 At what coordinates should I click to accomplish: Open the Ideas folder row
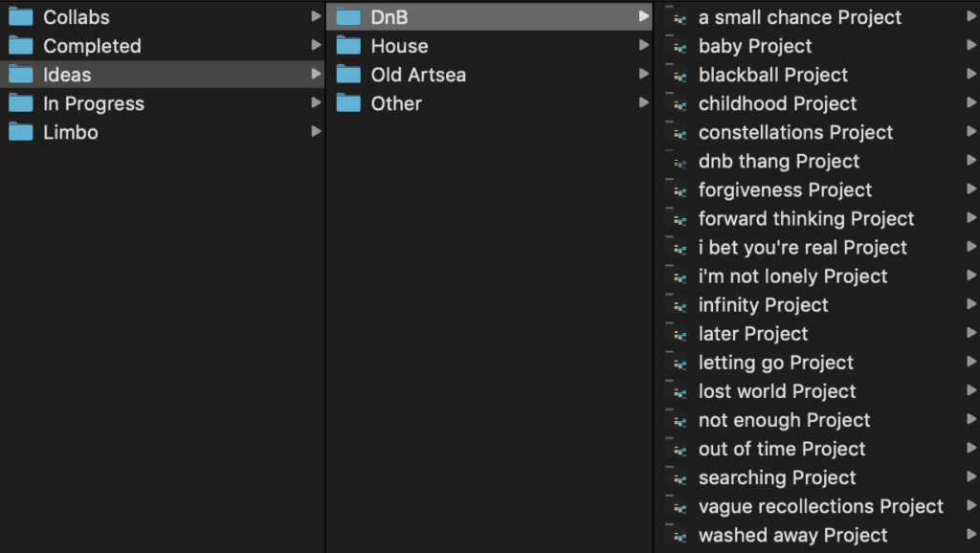(x=163, y=75)
